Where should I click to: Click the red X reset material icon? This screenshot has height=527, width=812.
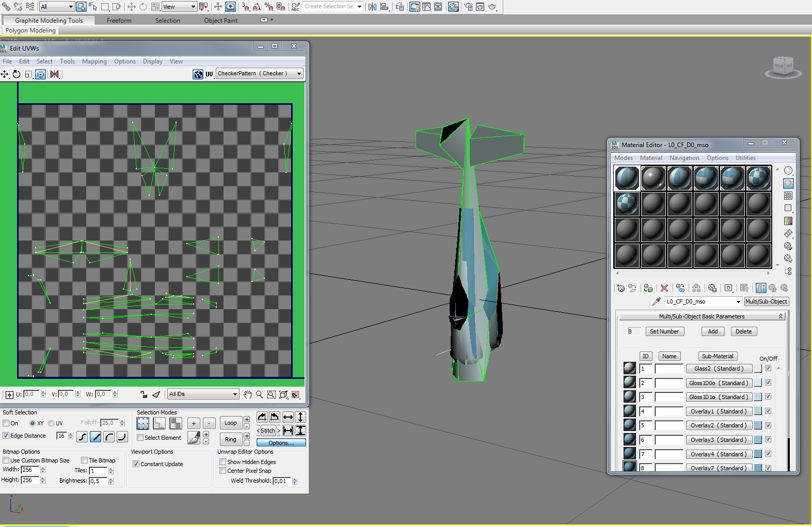[x=664, y=288]
